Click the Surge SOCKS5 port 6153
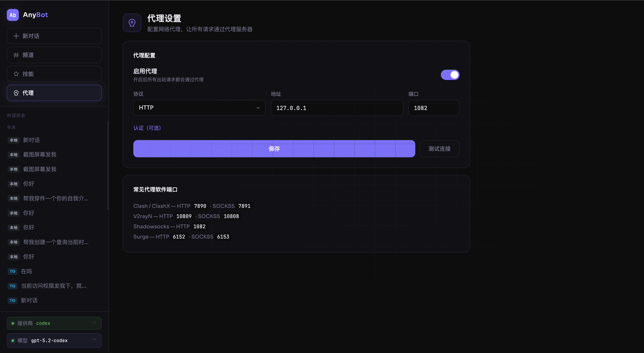644x353 pixels. pyautogui.click(x=223, y=237)
